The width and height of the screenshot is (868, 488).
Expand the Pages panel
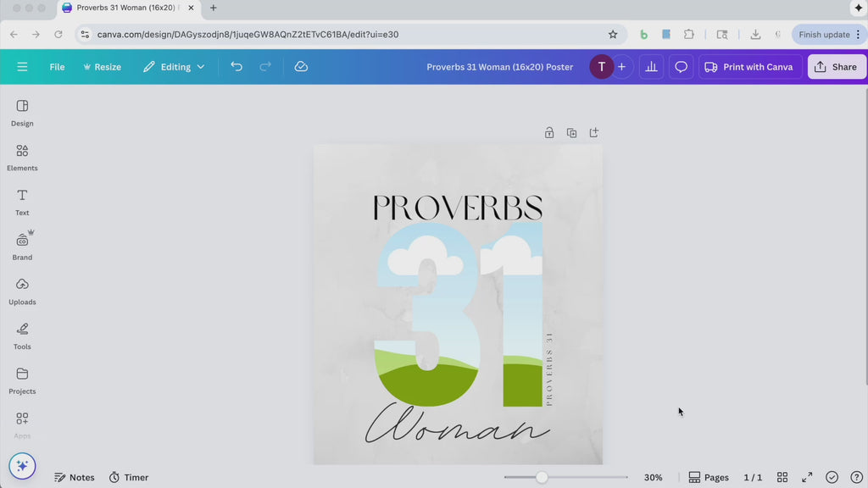point(709,477)
